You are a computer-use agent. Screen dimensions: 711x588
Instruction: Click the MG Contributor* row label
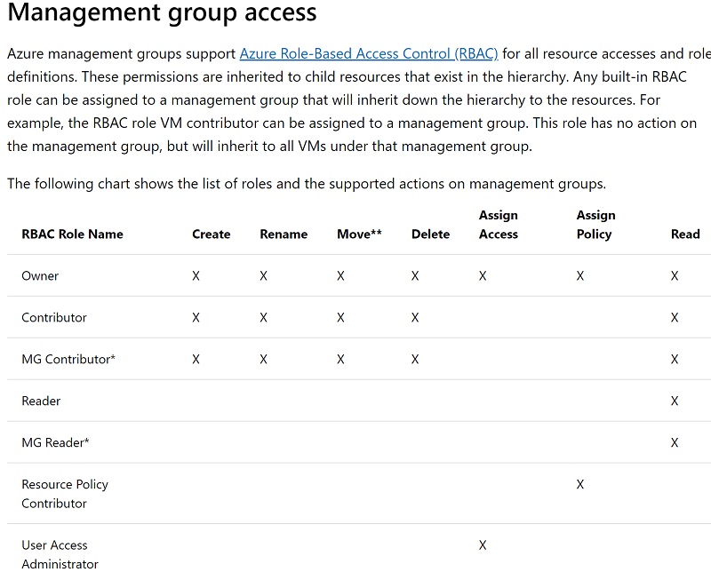(68, 360)
